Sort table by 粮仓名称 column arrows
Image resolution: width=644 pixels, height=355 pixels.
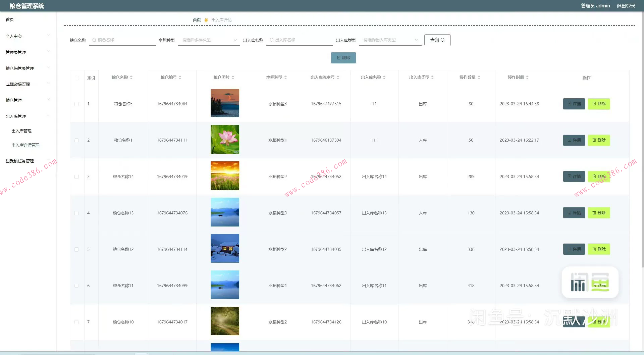[131, 78]
